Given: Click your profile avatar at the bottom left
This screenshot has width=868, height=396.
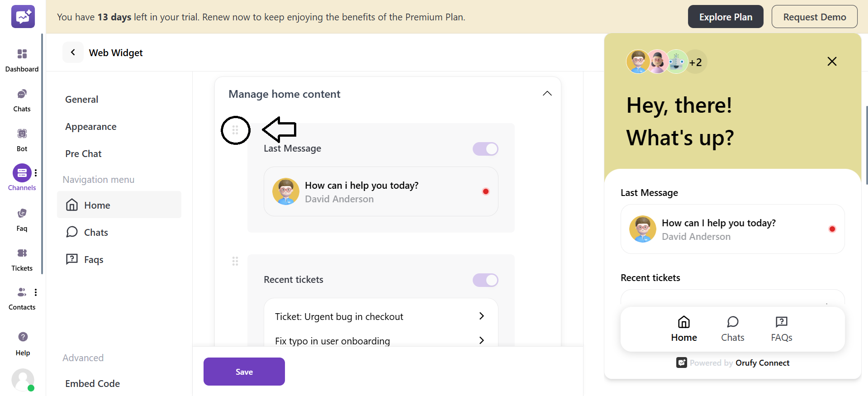Looking at the screenshot, I should click(x=23, y=380).
